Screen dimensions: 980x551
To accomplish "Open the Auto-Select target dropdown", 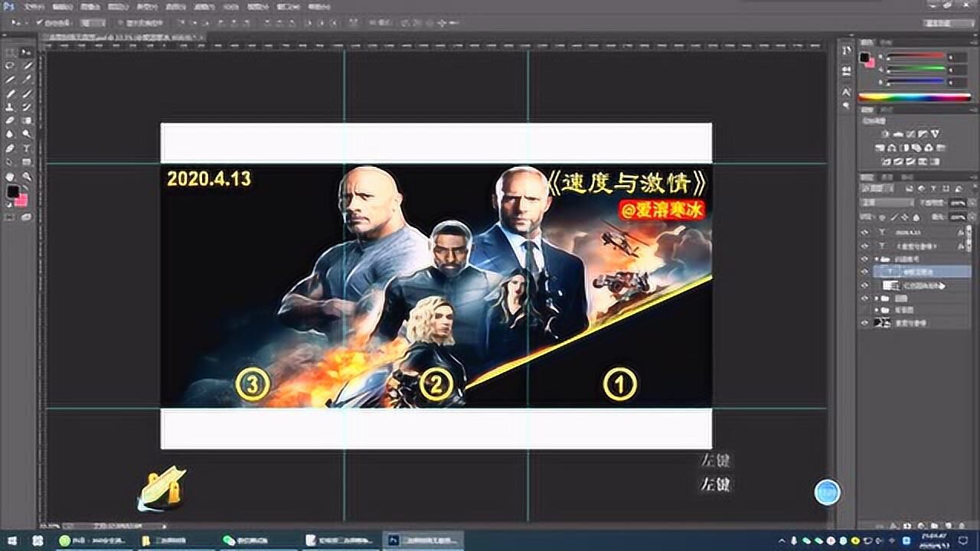I will (92, 22).
